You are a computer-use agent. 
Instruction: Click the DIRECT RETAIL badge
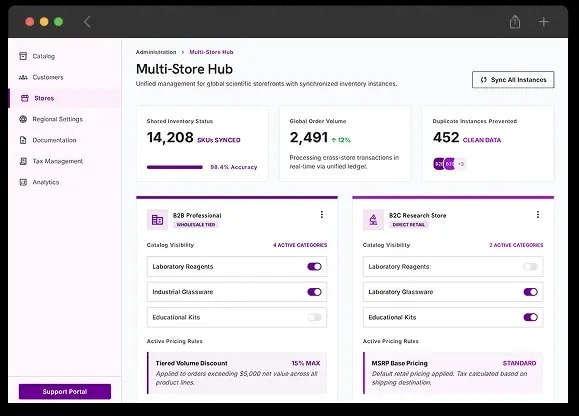coord(408,225)
